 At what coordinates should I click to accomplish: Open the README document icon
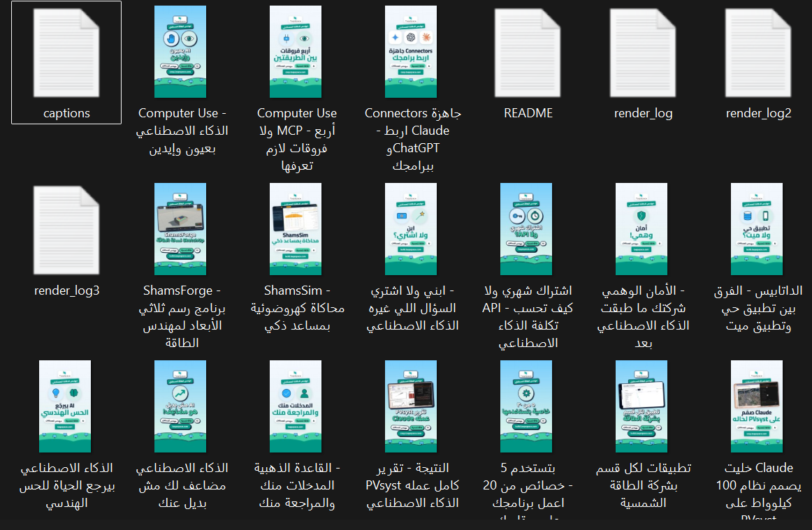click(528, 53)
